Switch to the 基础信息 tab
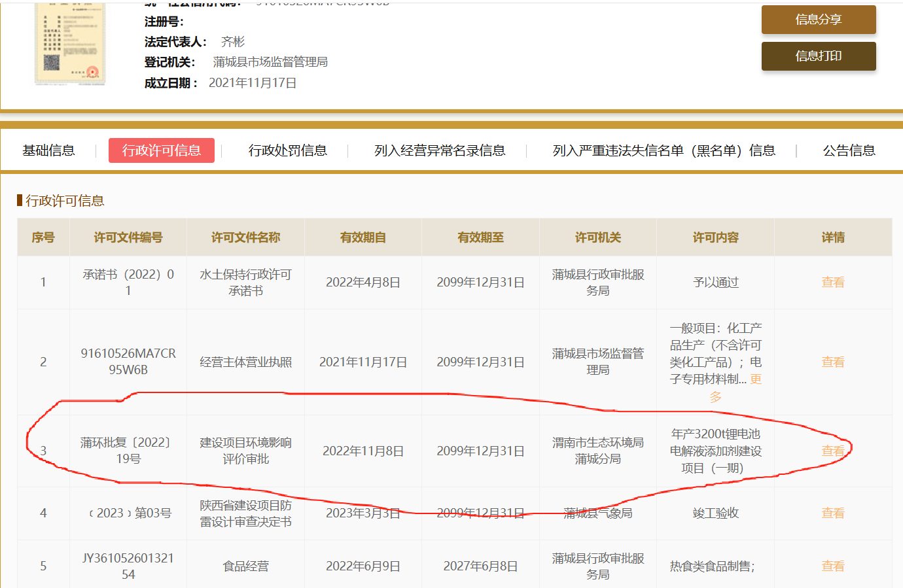Viewport: 903px width, 588px height. [49, 150]
